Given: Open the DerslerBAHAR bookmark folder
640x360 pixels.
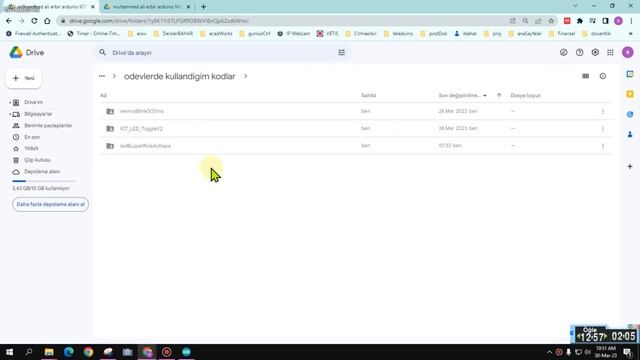Looking at the screenshot, I should point(173,33).
